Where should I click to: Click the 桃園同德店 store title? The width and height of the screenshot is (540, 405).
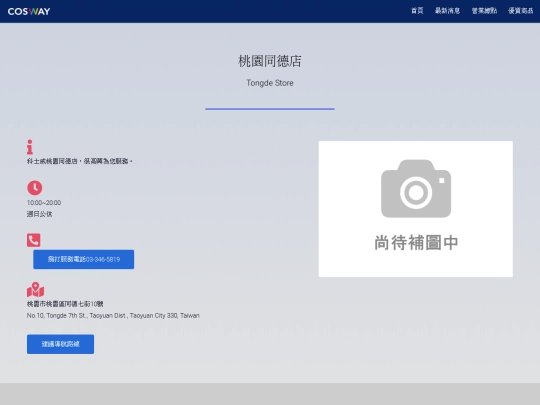click(270, 61)
